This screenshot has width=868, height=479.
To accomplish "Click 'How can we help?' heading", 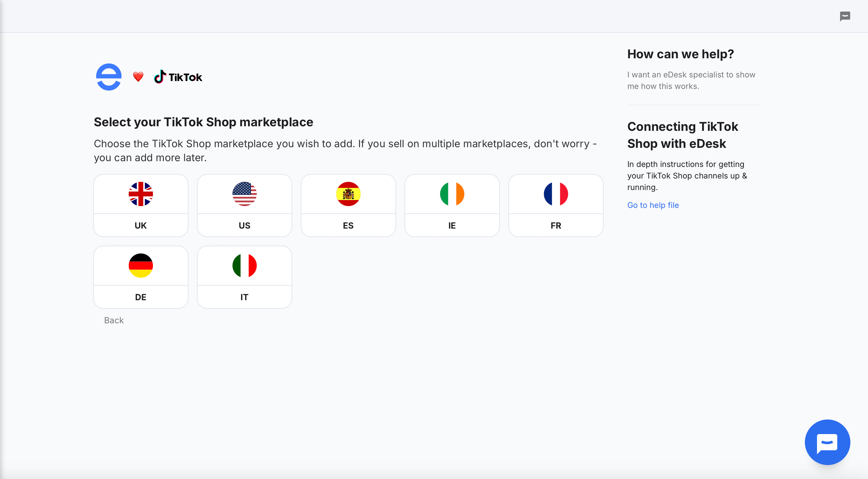I will point(680,54).
